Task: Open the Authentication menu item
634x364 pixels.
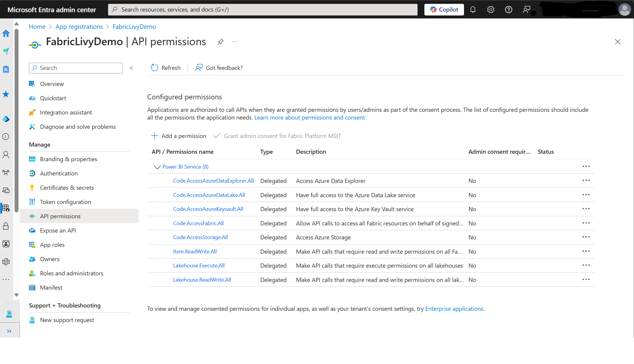Action: click(59, 173)
